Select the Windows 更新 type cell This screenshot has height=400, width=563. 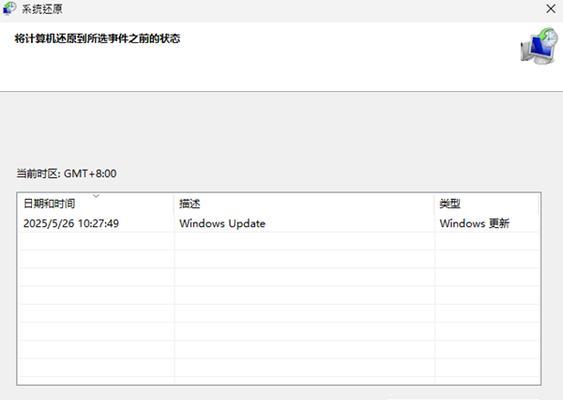474,223
